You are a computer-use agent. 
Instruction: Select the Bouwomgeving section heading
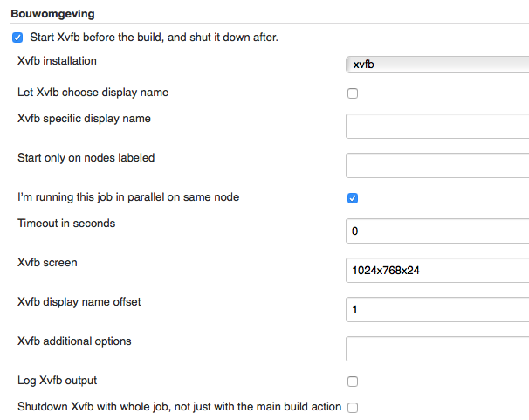click(x=52, y=14)
